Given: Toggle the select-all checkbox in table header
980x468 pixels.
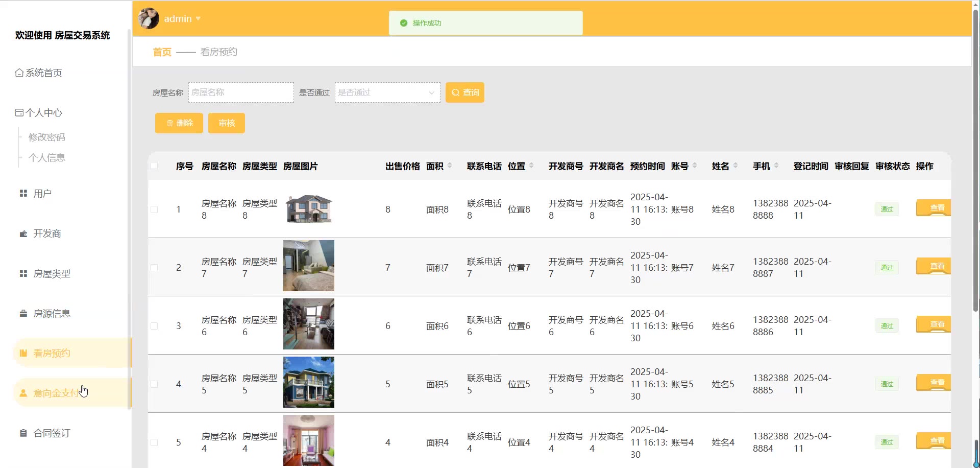Looking at the screenshot, I should tap(154, 166).
